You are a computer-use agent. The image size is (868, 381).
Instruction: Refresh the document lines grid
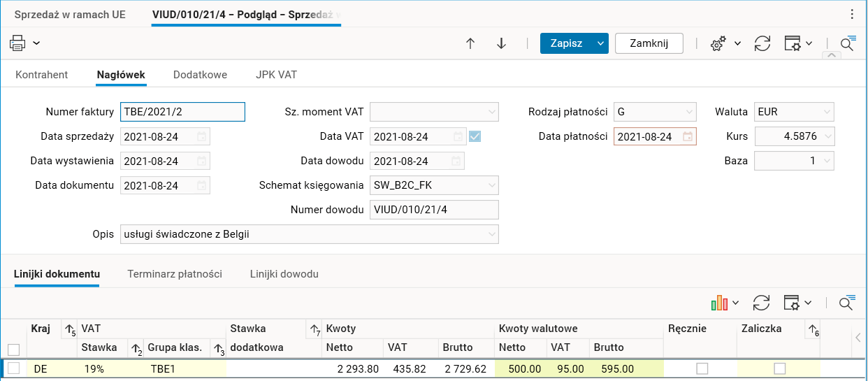[x=761, y=303]
